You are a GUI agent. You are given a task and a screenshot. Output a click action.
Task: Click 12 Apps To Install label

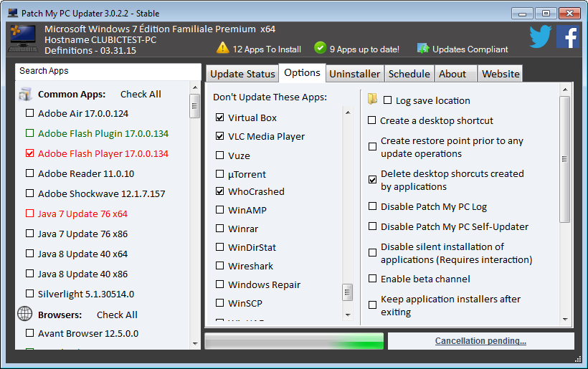tap(267, 49)
